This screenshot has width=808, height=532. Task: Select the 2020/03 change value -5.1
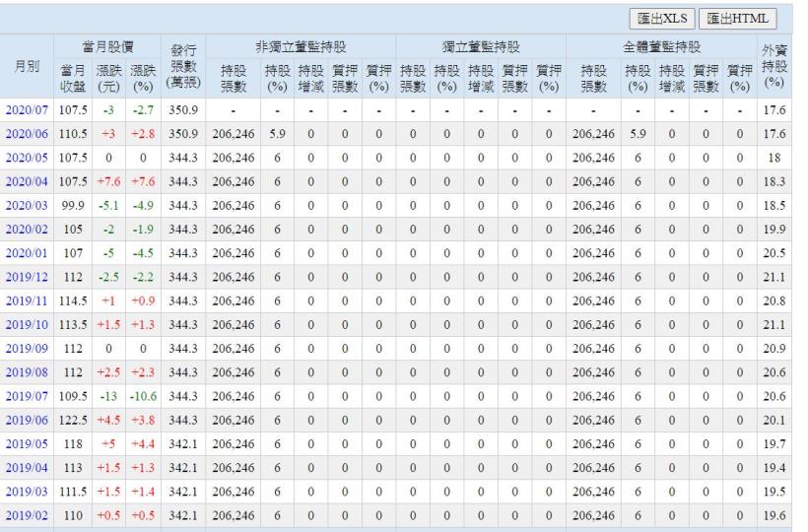108,206
